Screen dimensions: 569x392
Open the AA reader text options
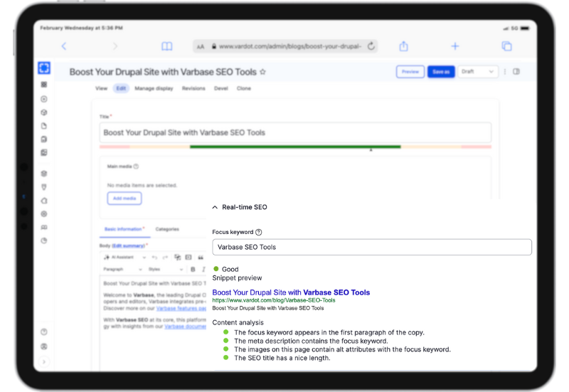click(x=201, y=46)
